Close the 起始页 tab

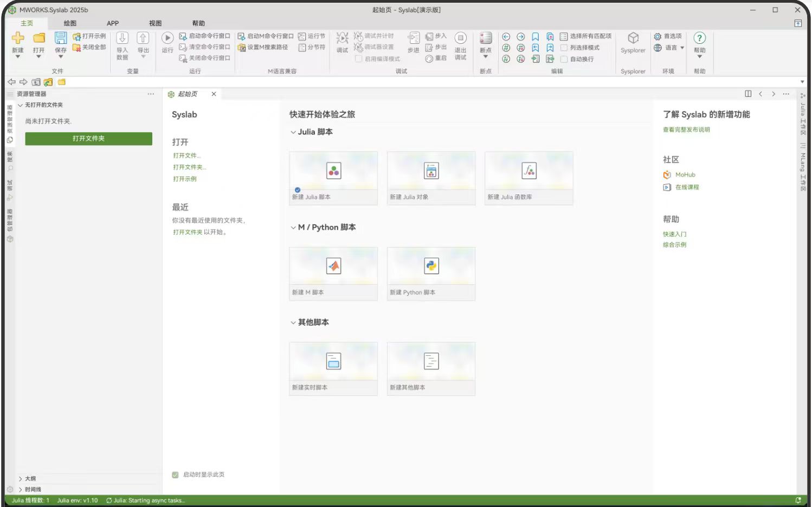coord(214,94)
